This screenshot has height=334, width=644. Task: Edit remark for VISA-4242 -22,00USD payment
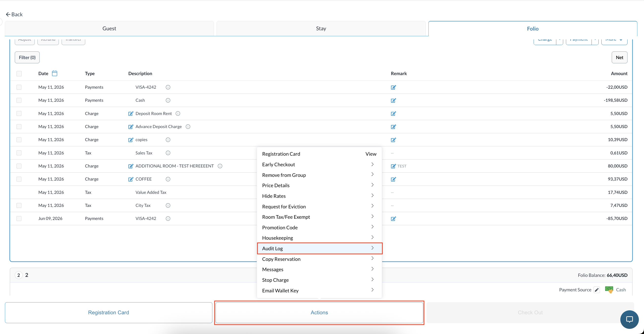[393, 87]
